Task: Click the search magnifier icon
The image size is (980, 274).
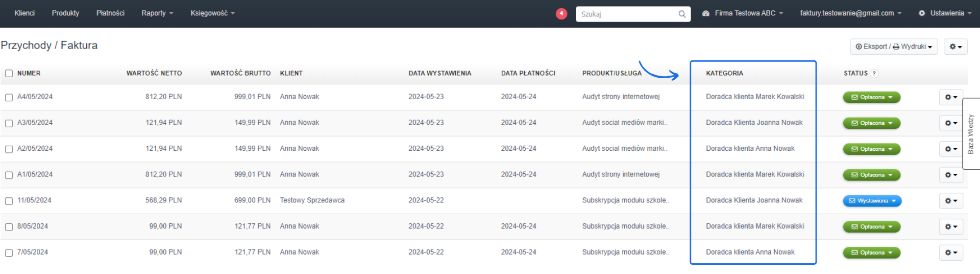Action: click(x=682, y=14)
